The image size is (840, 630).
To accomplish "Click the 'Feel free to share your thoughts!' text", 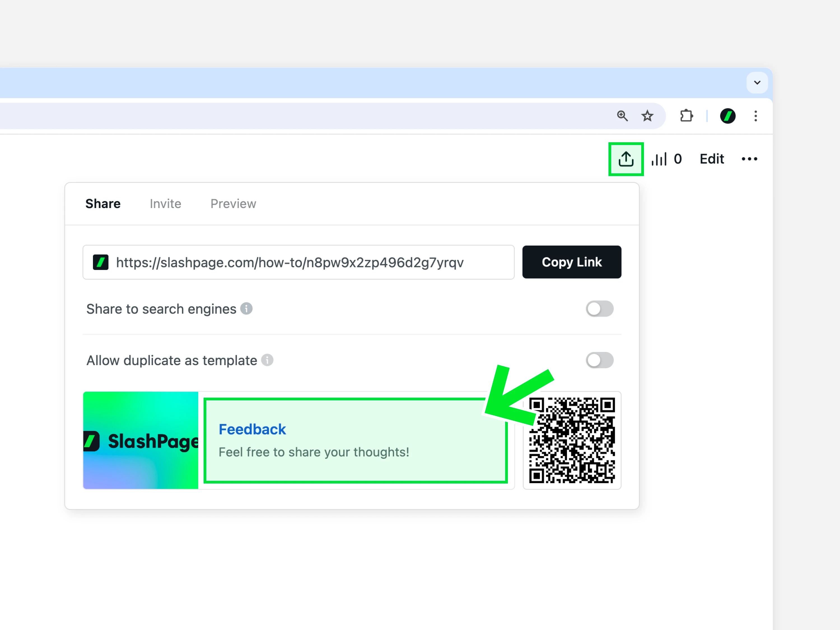I will (x=314, y=452).
